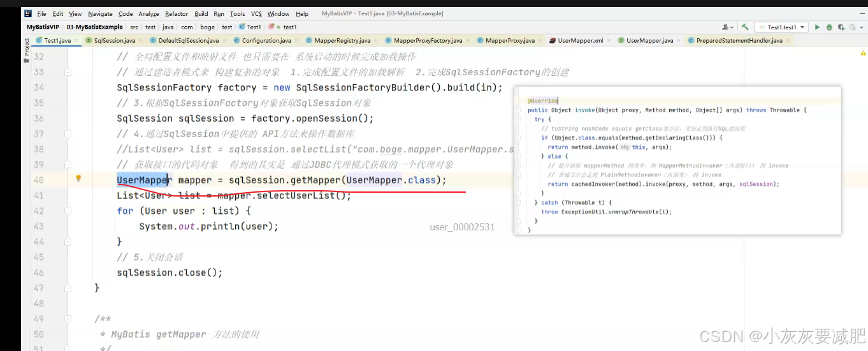
Task: Open the Test1.test1 run configuration dropdown
Action: point(781,27)
